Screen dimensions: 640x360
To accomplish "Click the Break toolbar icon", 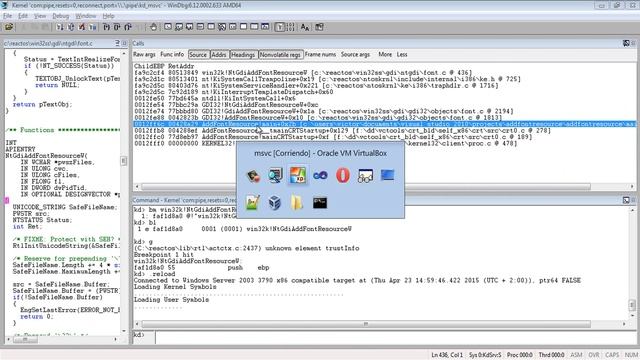I will (x=93, y=27).
